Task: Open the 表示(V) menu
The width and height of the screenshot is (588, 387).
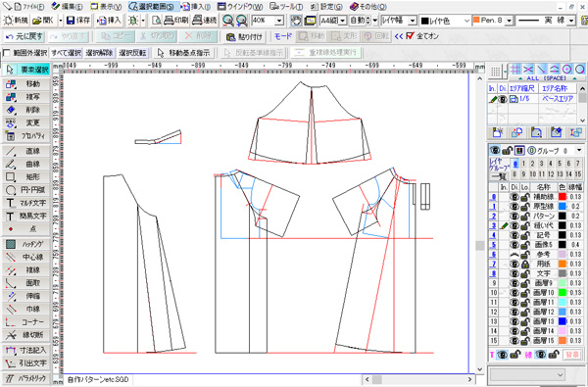Action: [107, 7]
